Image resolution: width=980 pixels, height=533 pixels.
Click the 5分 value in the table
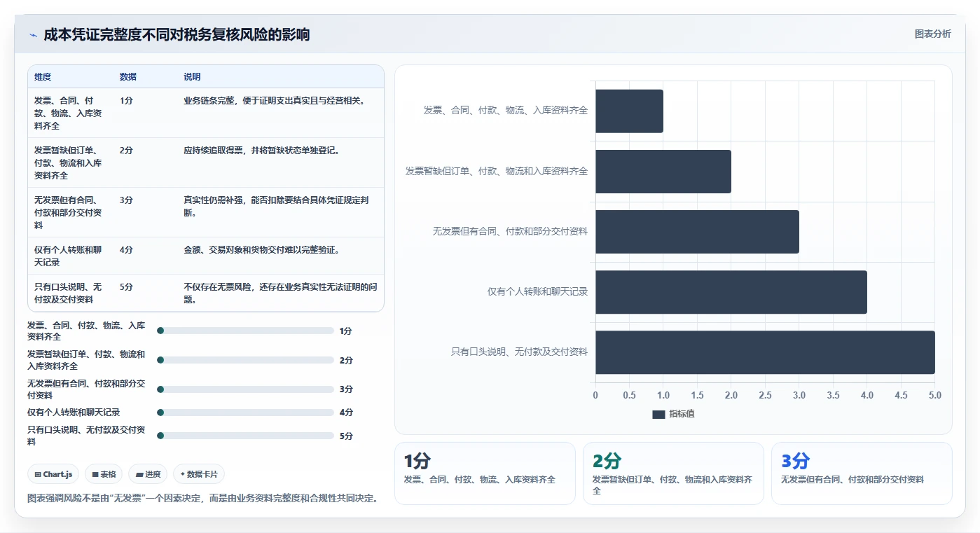click(126, 287)
